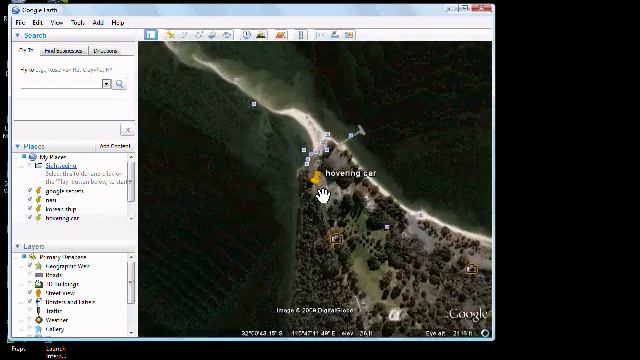
Task: Open the Edit menu
Action: tap(38, 23)
